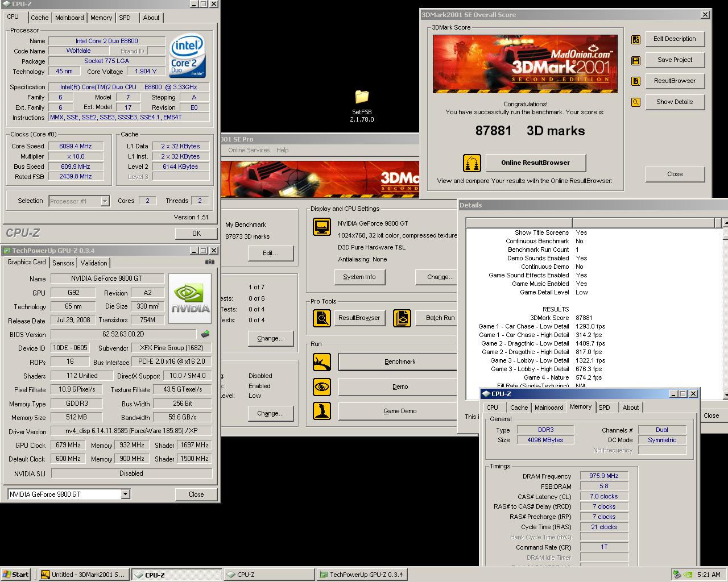Switch to the Sensors tab in GPU-Z
Screen dimensions: 728x582
point(63,263)
